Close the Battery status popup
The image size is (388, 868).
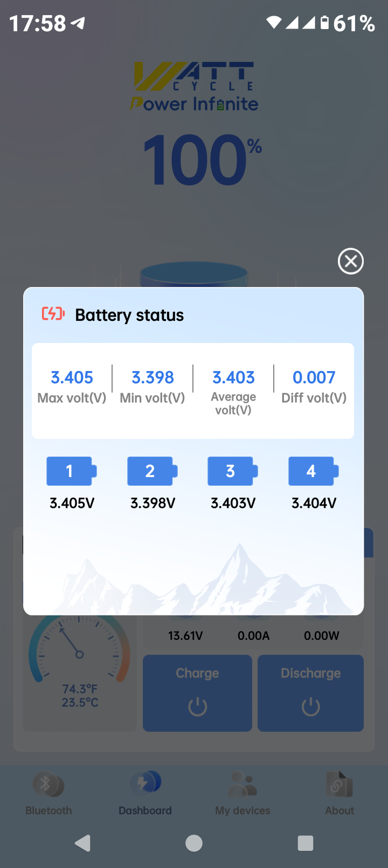[350, 261]
